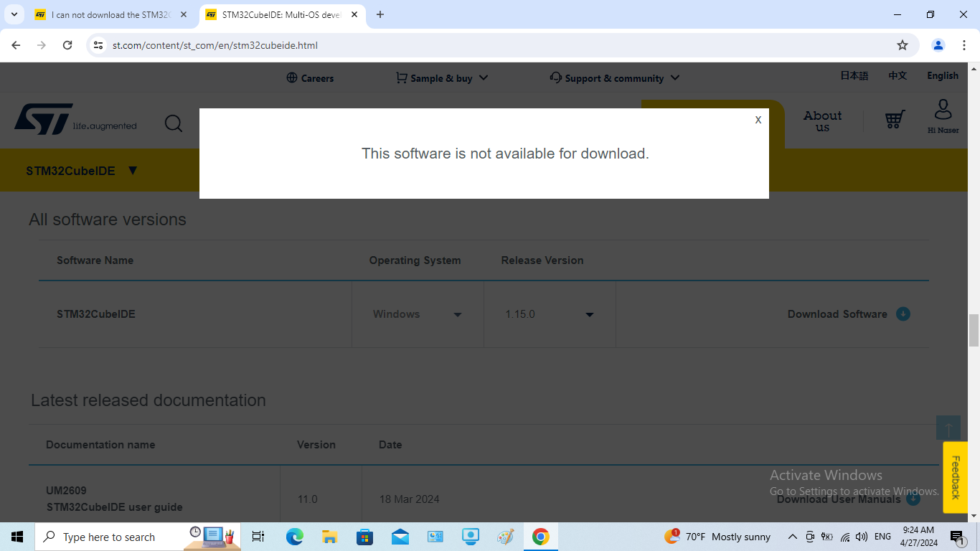Open Chrome from the taskbar

pyautogui.click(x=540, y=536)
